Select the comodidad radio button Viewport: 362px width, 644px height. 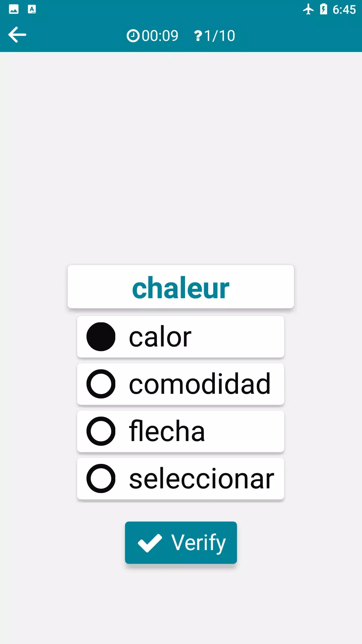click(101, 384)
